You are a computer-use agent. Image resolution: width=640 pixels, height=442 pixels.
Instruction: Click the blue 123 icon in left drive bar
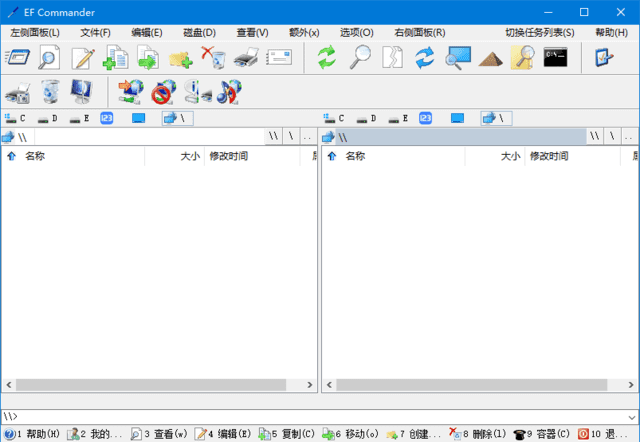[107, 118]
